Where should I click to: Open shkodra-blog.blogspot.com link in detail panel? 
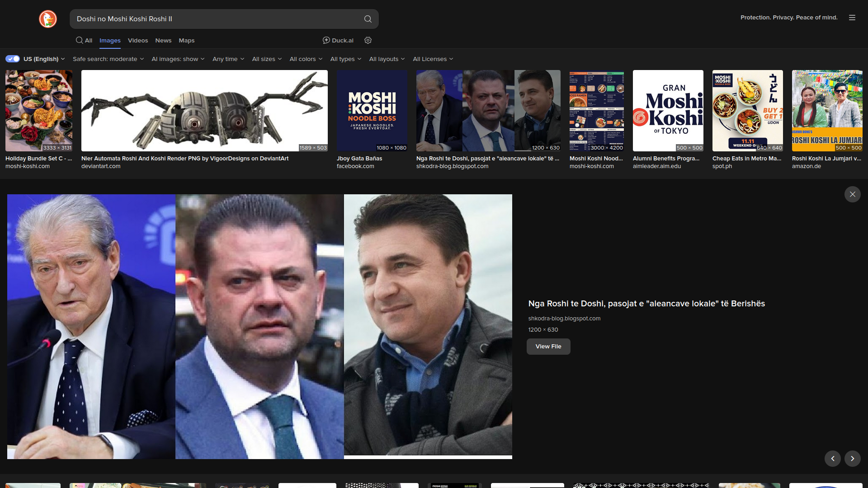(564, 319)
